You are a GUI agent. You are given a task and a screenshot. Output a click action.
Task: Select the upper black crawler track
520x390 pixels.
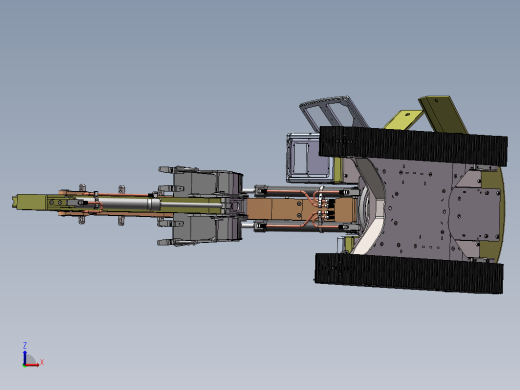point(413,146)
